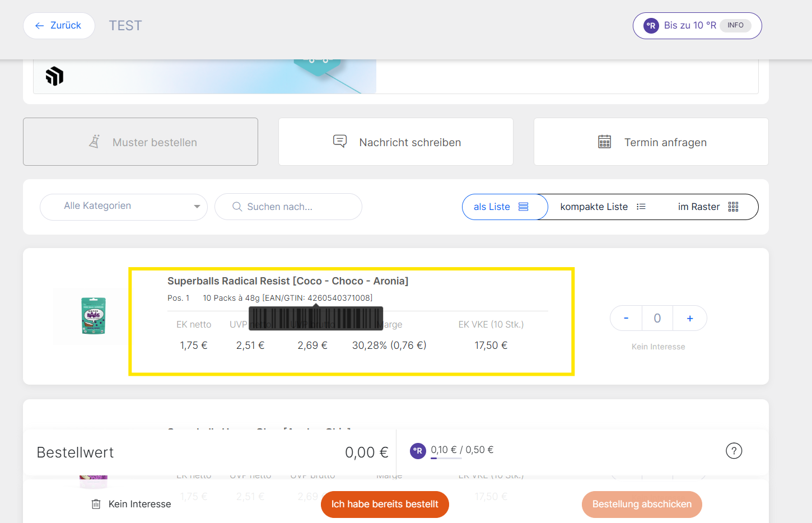
Task: Request an appointment via Termin anfragen
Action: click(x=651, y=142)
